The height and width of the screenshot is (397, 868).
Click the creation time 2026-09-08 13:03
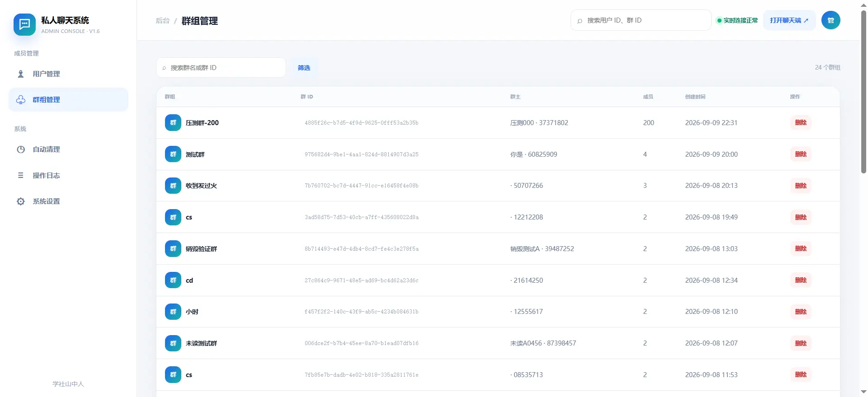[x=711, y=249]
